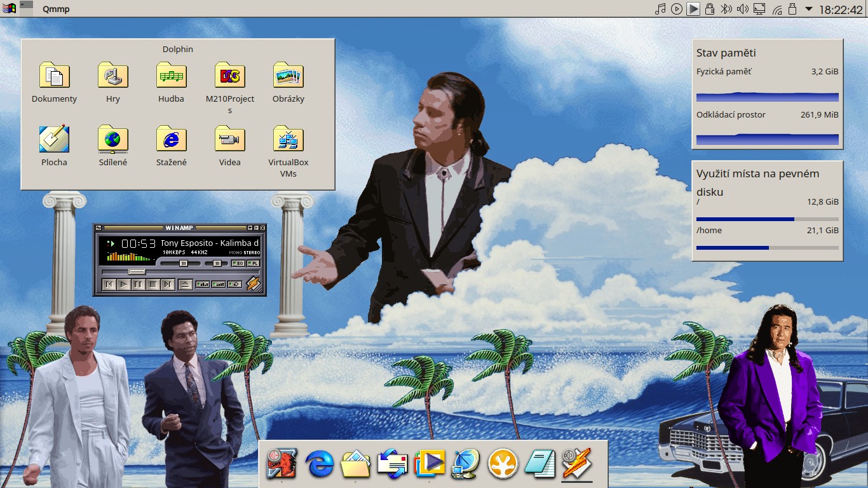This screenshot has height=488, width=868.
Task: Open the Obrázky pictures folder
Action: pos(288,83)
